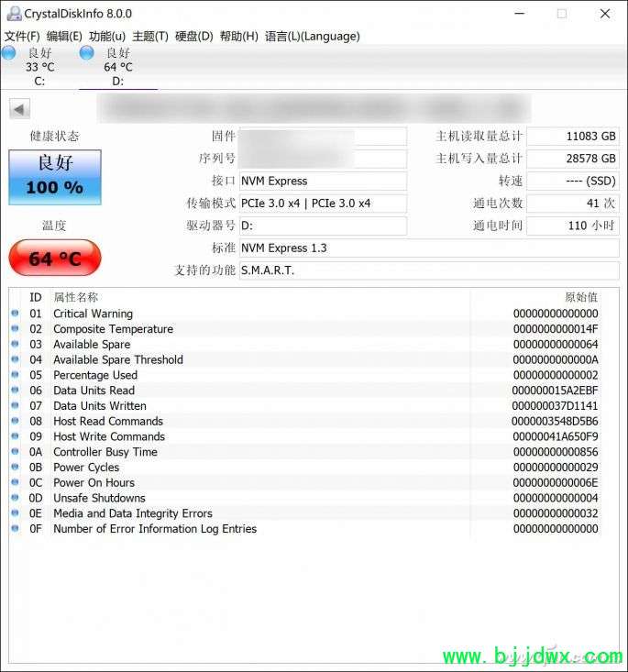Open the 语言(L)(Language) menu
The image size is (628, 672).
point(312,37)
